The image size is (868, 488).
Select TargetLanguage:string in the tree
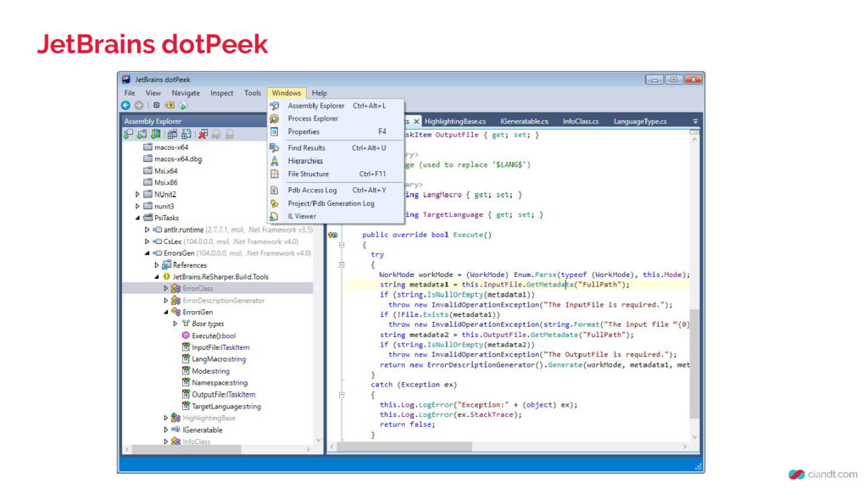tap(225, 406)
